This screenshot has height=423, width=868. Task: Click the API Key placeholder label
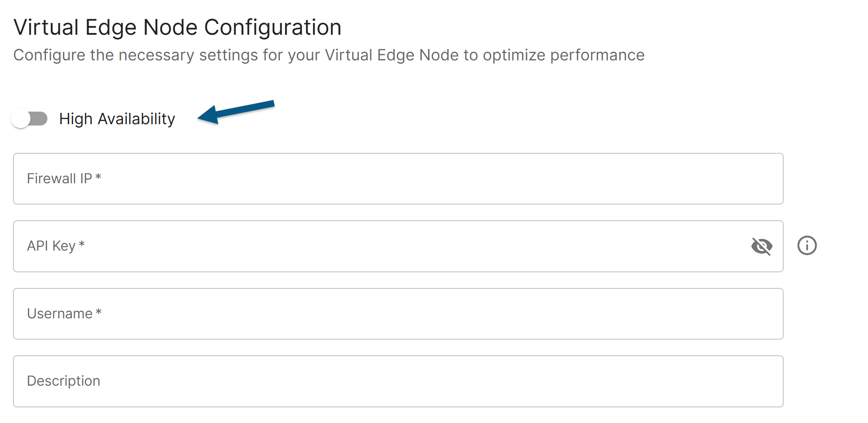coord(51,246)
